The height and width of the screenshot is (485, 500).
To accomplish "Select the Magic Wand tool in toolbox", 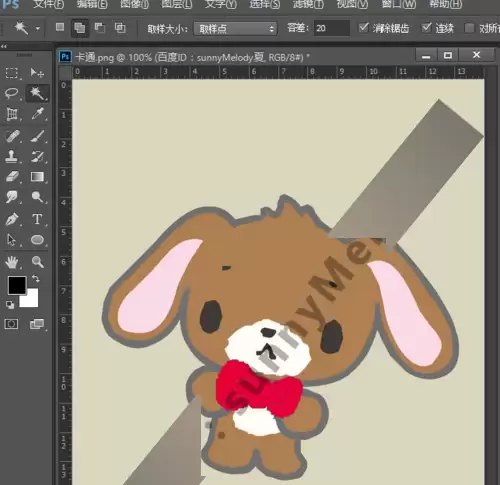I will tap(37, 93).
